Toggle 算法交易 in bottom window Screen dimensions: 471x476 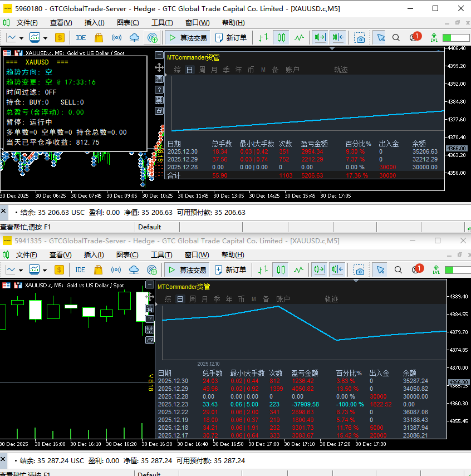tap(188, 270)
